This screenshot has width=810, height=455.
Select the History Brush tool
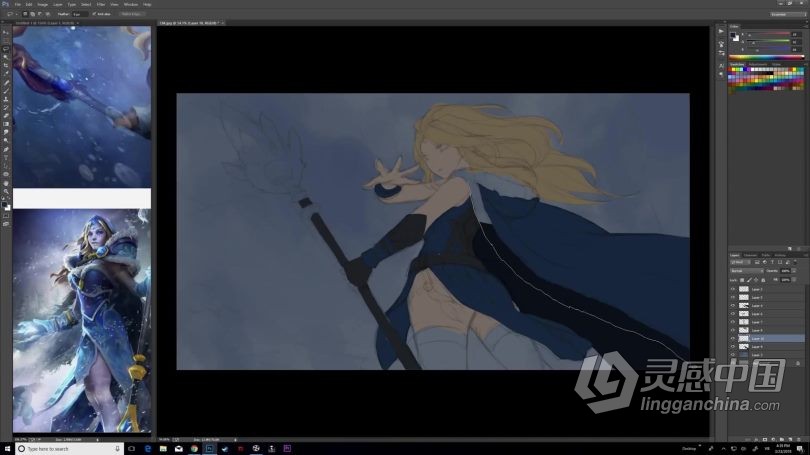[6, 108]
